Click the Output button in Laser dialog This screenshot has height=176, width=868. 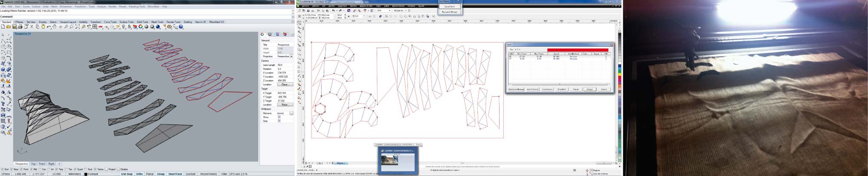tap(589, 89)
